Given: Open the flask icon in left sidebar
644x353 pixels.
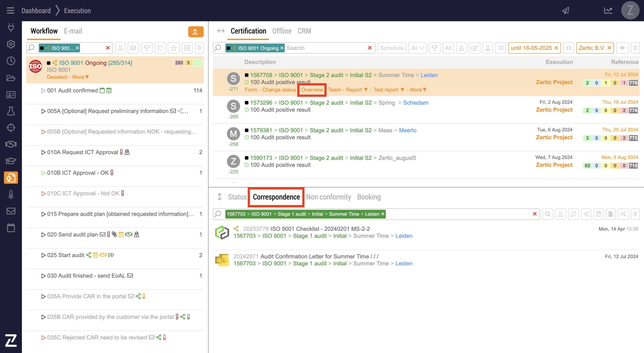Looking at the screenshot, I should 11,111.
